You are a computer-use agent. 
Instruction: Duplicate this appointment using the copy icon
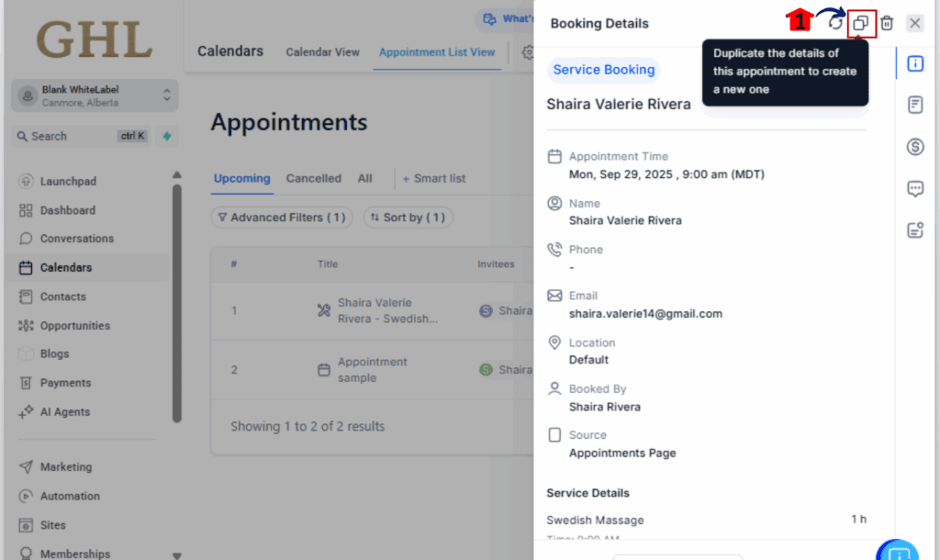[x=860, y=23]
